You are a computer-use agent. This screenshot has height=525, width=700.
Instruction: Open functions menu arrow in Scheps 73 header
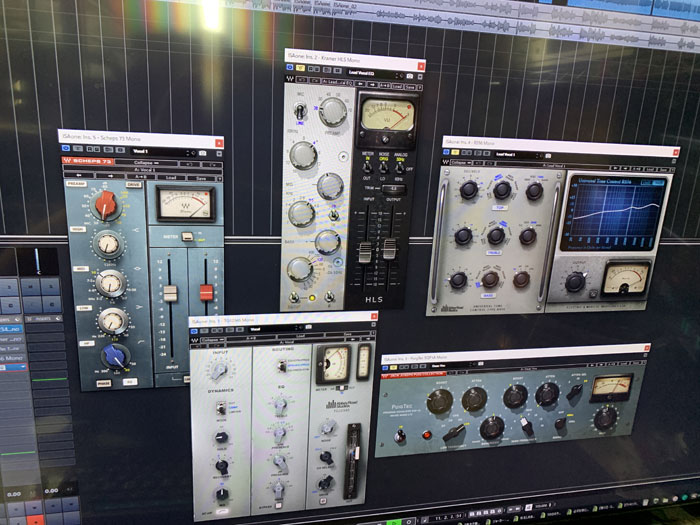point(219,154)
